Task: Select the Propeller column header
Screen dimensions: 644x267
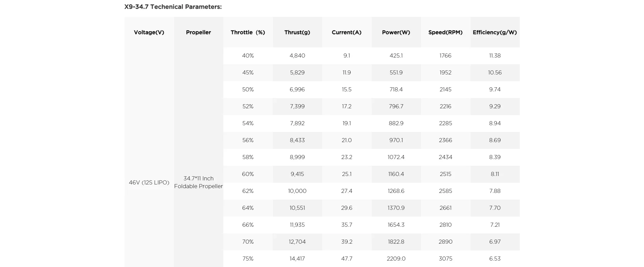Action: [198, 32]
